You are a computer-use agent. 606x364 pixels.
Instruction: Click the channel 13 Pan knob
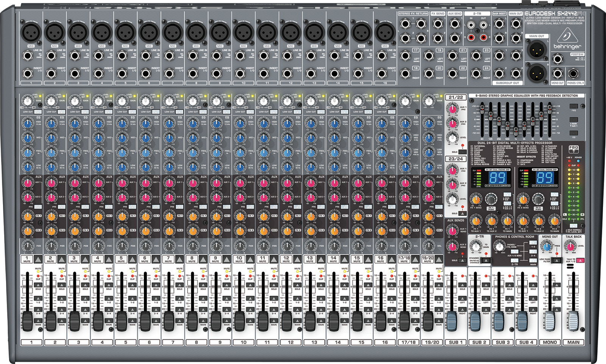coord(311,246)
